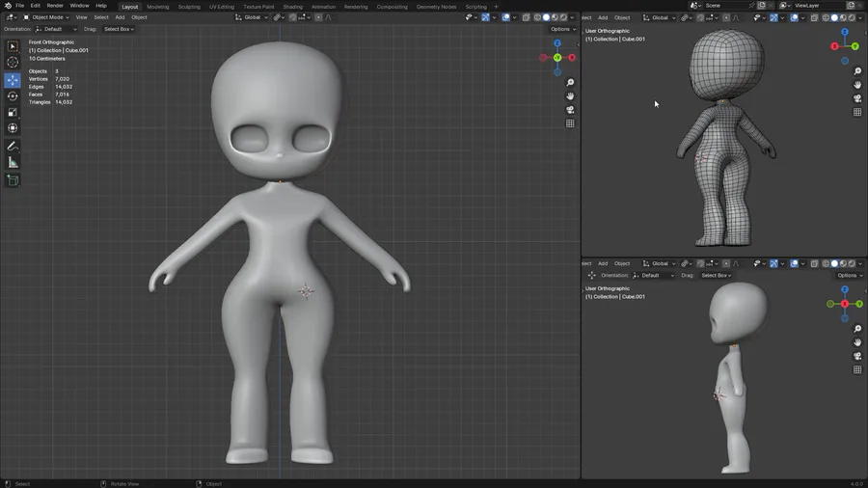Open the Window menu

(79, 6)
